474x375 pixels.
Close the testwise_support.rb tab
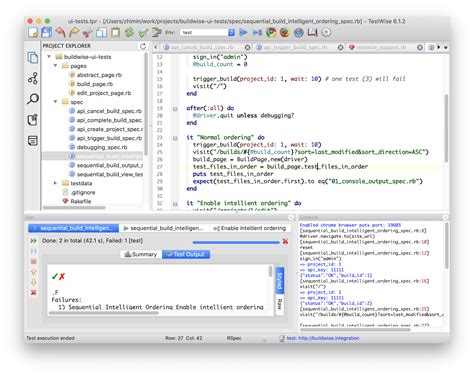[x=420, y=48]
